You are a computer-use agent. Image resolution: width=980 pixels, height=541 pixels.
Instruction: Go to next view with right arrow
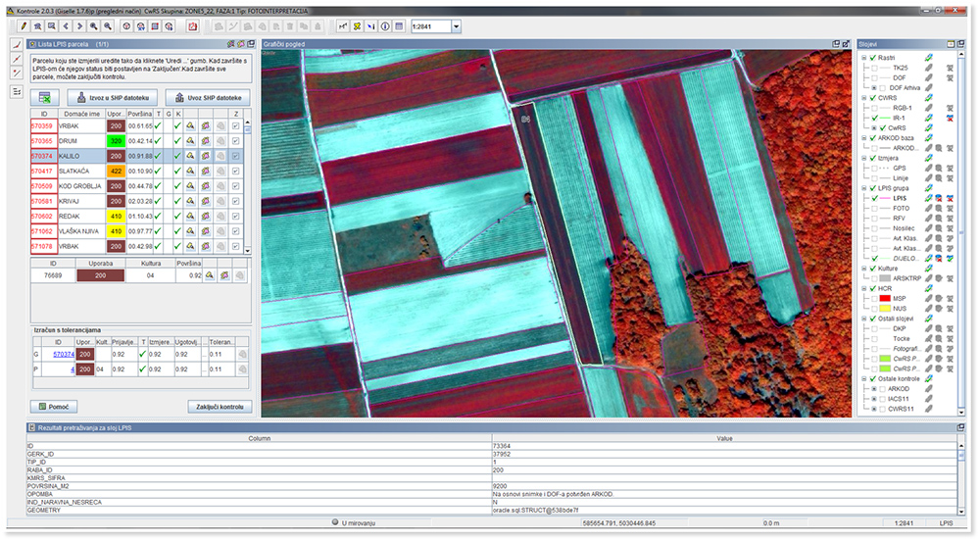(79, 26)
